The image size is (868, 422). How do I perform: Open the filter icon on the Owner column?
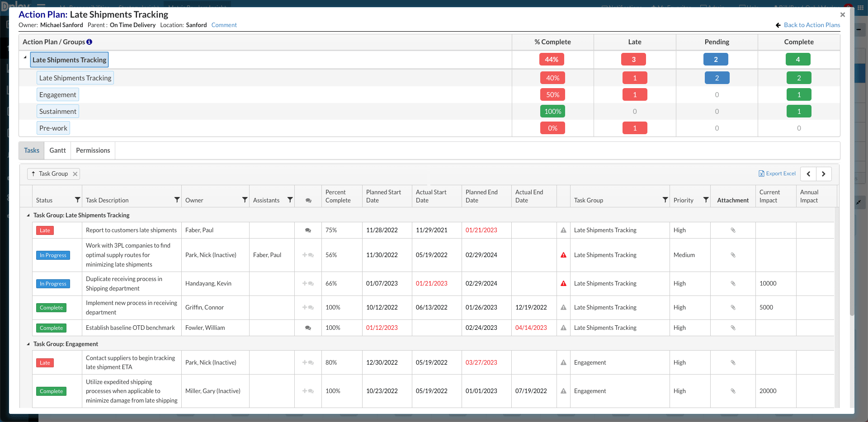pyautogui.click(x=245, y=200)
